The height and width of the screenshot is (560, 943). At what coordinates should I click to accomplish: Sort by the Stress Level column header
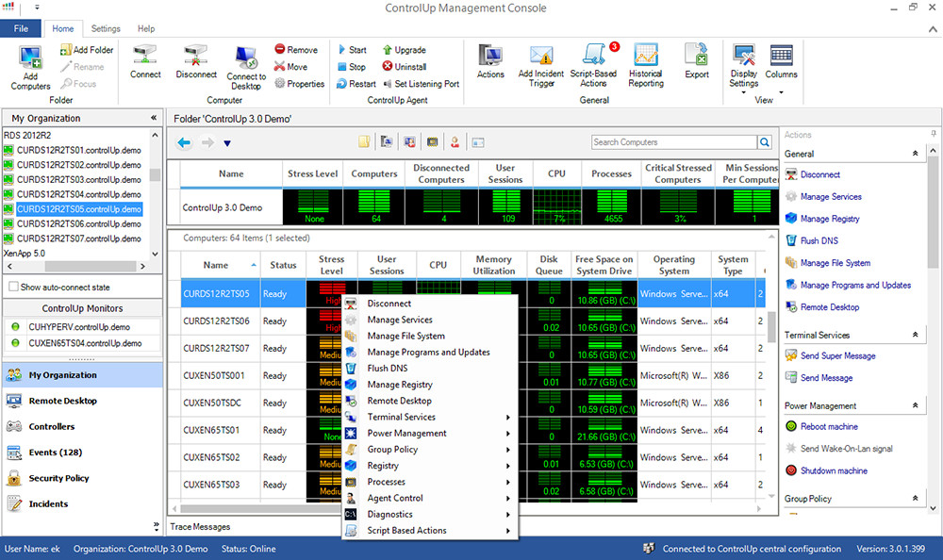(331, 265)
